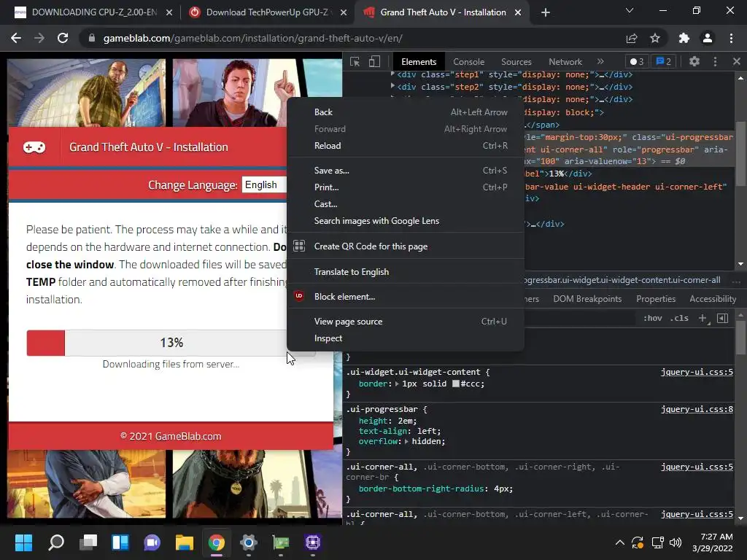This screenshot has width=747, height=560.
Task: Bookmark this page with the star icon
Action: (655, 38)
